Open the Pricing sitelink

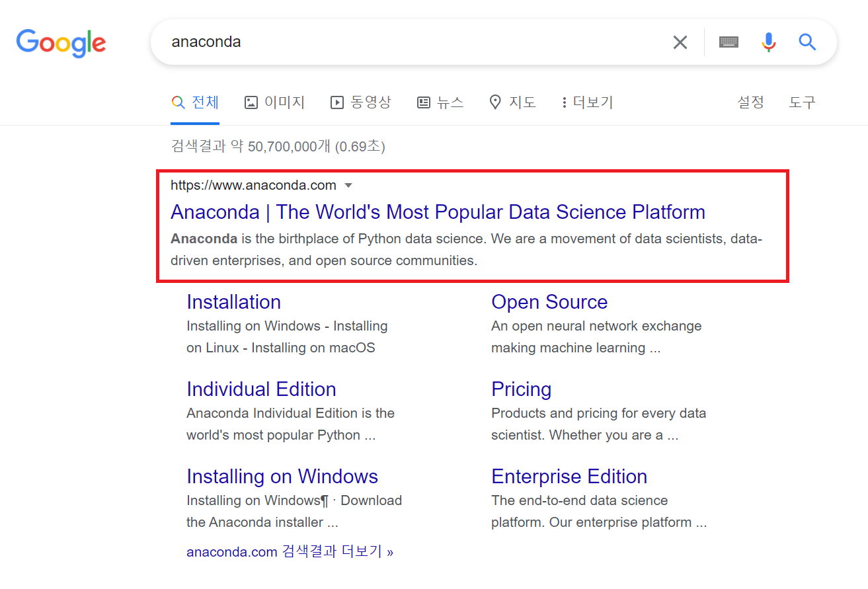521,389
